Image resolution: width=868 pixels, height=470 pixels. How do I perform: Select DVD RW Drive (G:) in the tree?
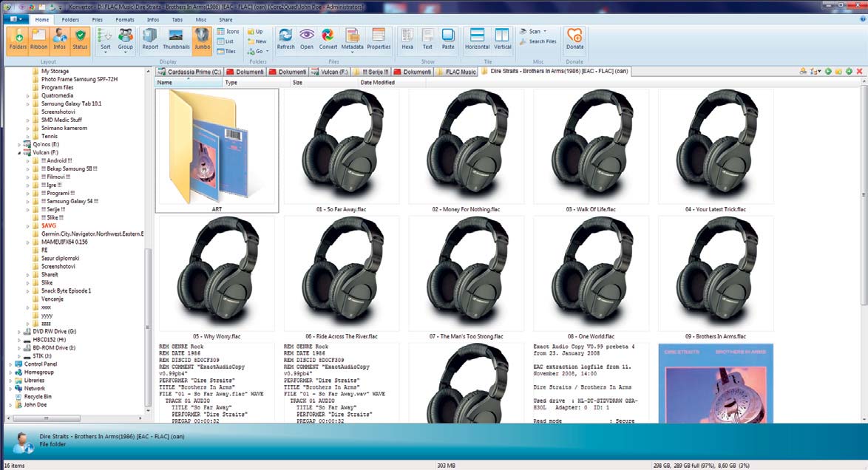[x=50, y=332]
